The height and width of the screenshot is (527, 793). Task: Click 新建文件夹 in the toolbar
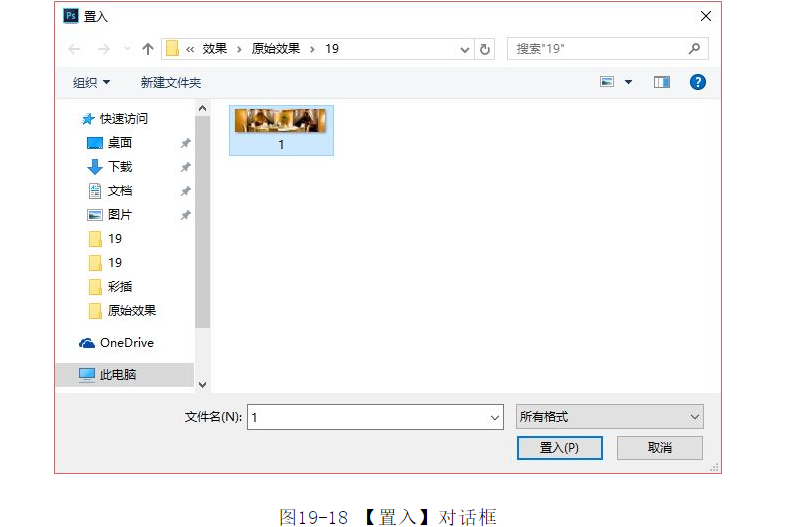pyautogui.click(x=171, y=82)
